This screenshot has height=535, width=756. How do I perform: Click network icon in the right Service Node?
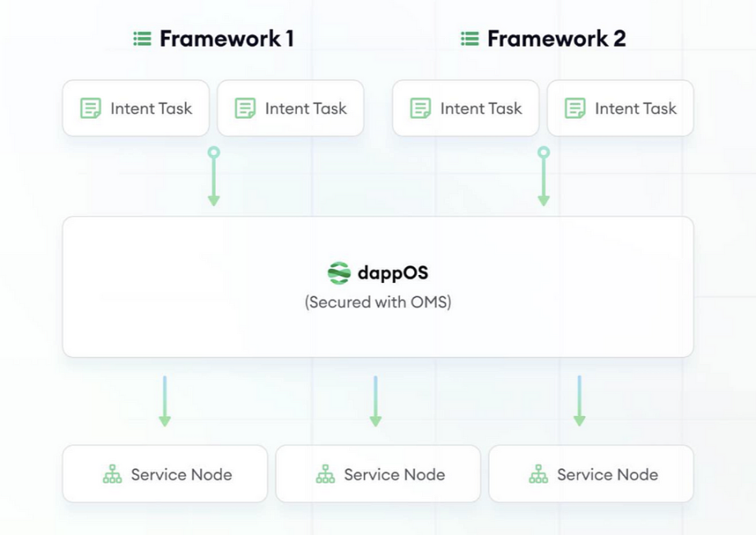click(539, 474)
